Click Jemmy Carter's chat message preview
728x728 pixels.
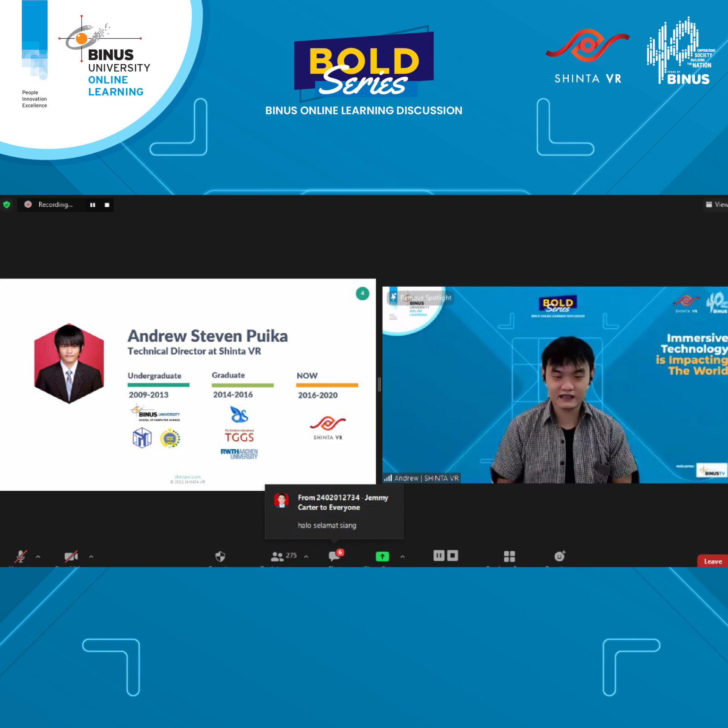tap(334, 512)
